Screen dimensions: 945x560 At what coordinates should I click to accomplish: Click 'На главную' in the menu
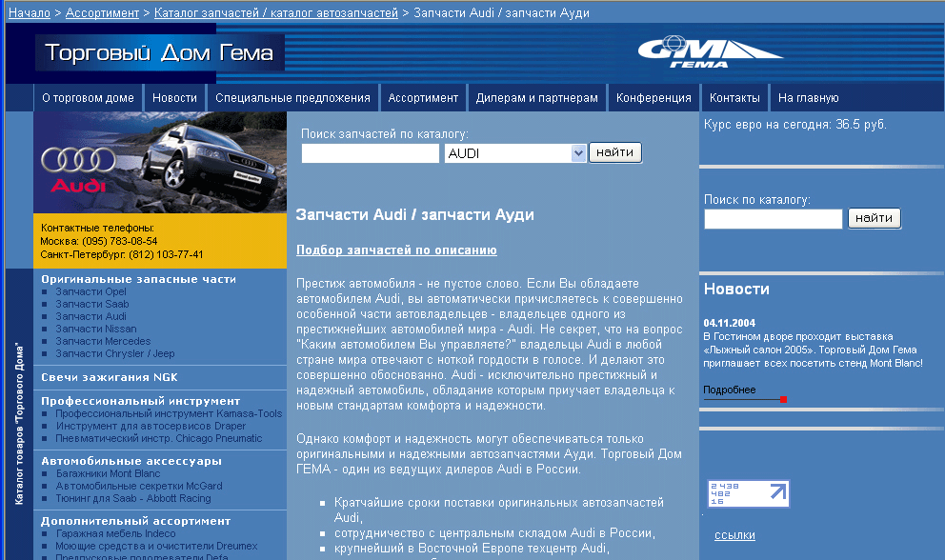[x=808, y=98]
